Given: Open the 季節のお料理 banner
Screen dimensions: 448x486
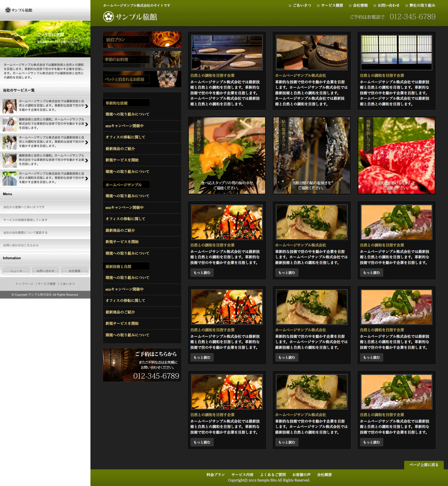Looking at the screenshot, I should tap(142, 59).
